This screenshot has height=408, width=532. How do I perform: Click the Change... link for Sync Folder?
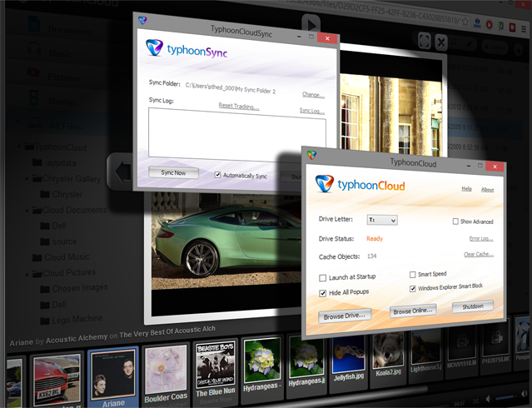(x=313, y=94)
